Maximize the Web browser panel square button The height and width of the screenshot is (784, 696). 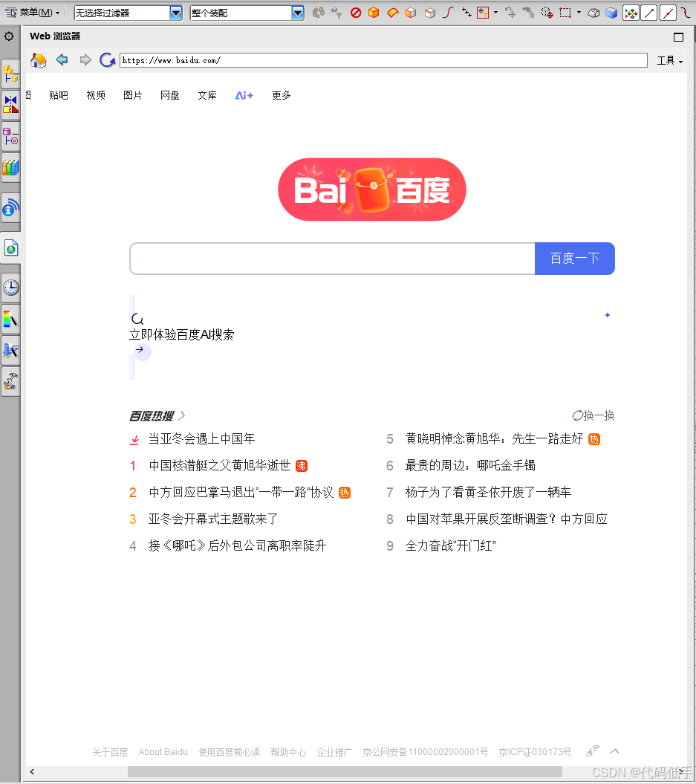tap(678, 37)
